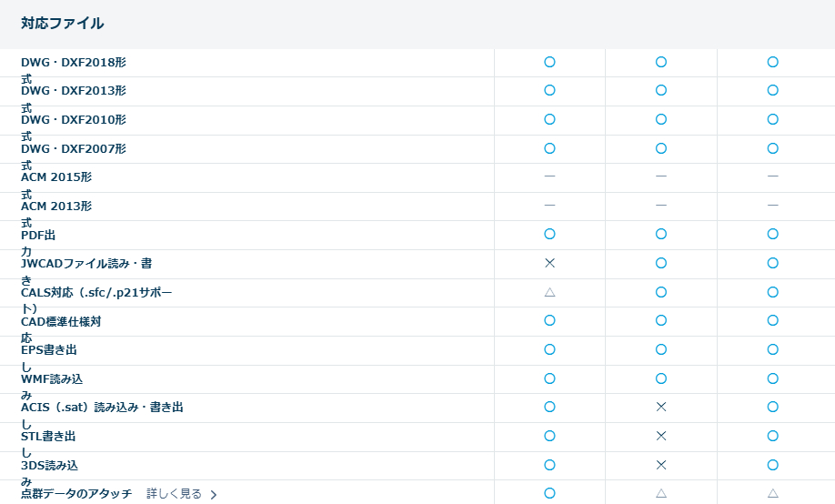This screenshot has width=835, height=504.
Task: Click middle-column circle icon in WMF読み込み row
Action: 661,378
